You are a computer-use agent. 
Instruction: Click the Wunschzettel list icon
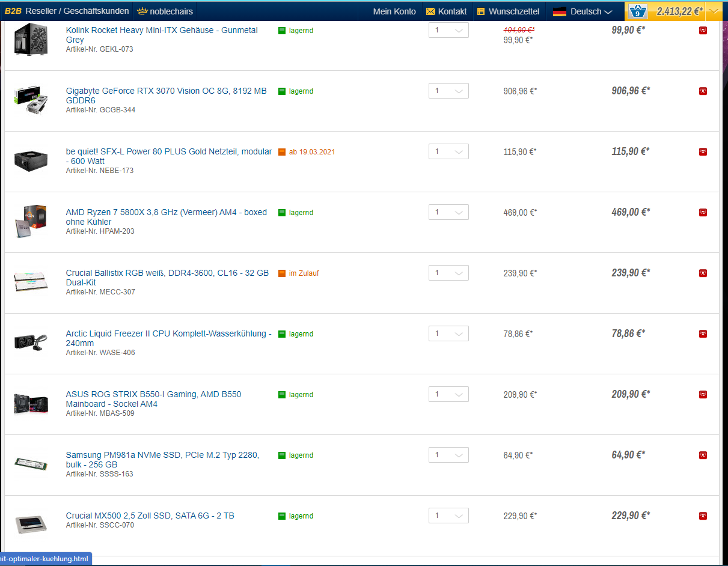(x=480, y=11)
